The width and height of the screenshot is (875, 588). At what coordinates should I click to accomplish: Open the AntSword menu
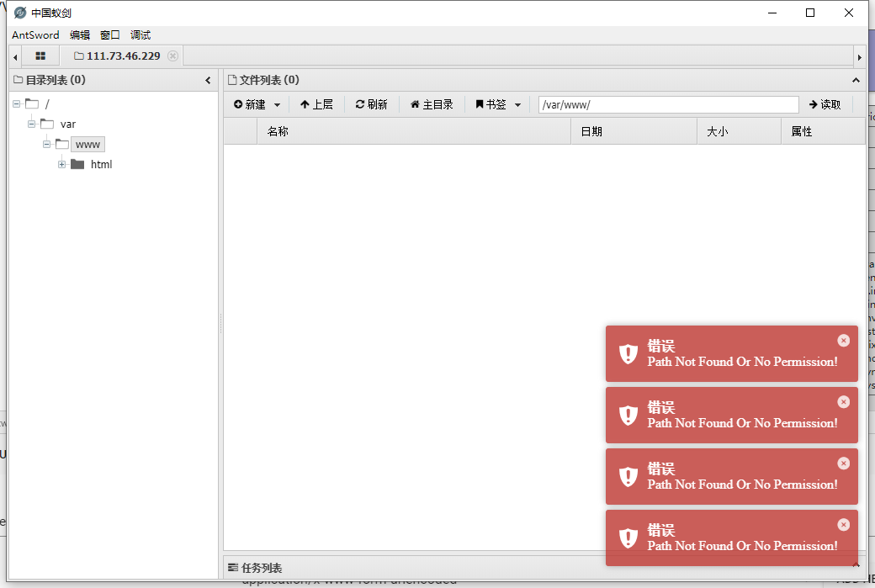[x=35, y=34]
